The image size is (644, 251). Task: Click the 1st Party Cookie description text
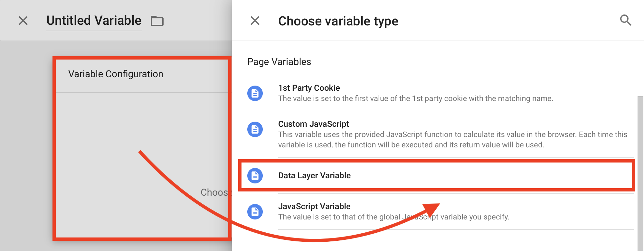click(416, 98)
